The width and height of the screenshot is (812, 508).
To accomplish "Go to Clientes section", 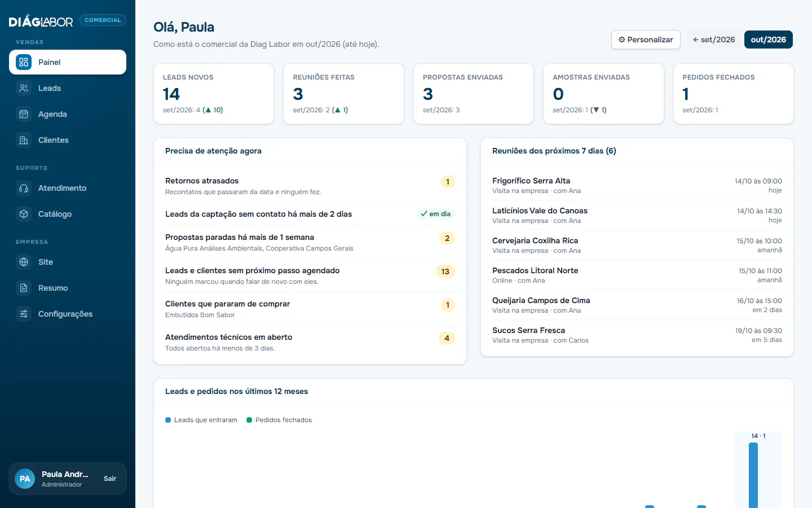I will 68,140.
